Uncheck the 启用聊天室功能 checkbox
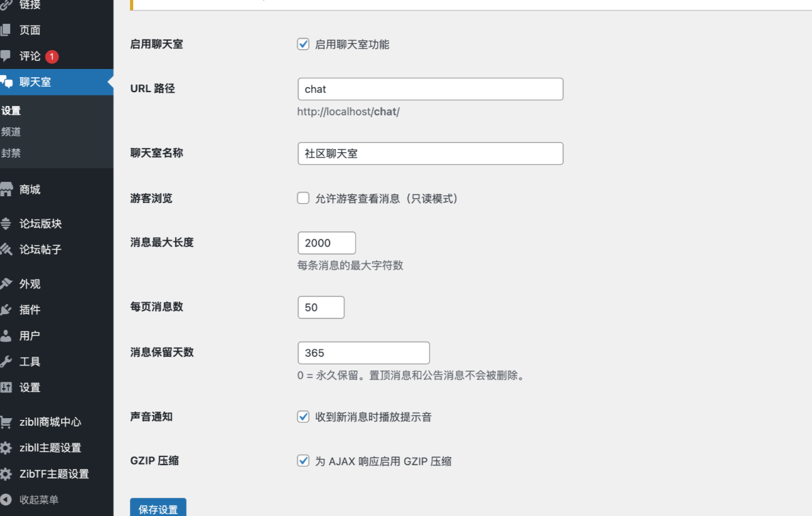812x516 pixels. [303, 44]
